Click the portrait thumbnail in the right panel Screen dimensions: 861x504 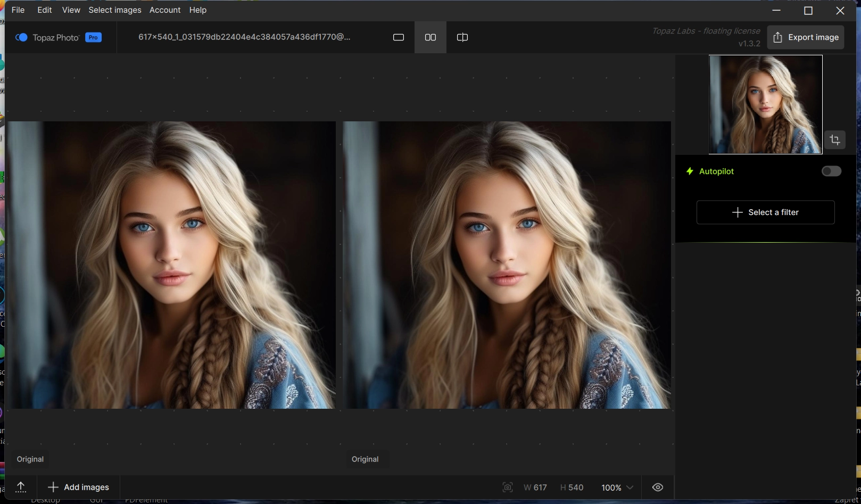pyautogui.click(x=765, y=104)
